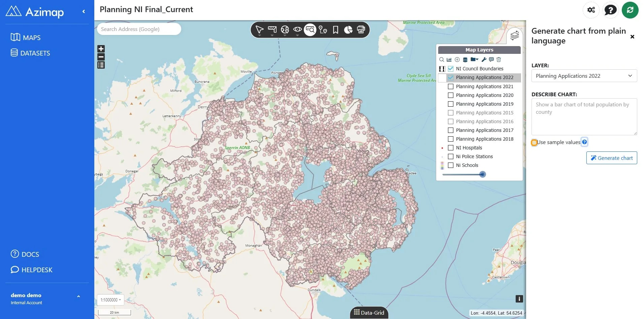This screenshot has height=319, width=644.
Task: Open the layer comments icon
Action: click(x=491, y=60)
